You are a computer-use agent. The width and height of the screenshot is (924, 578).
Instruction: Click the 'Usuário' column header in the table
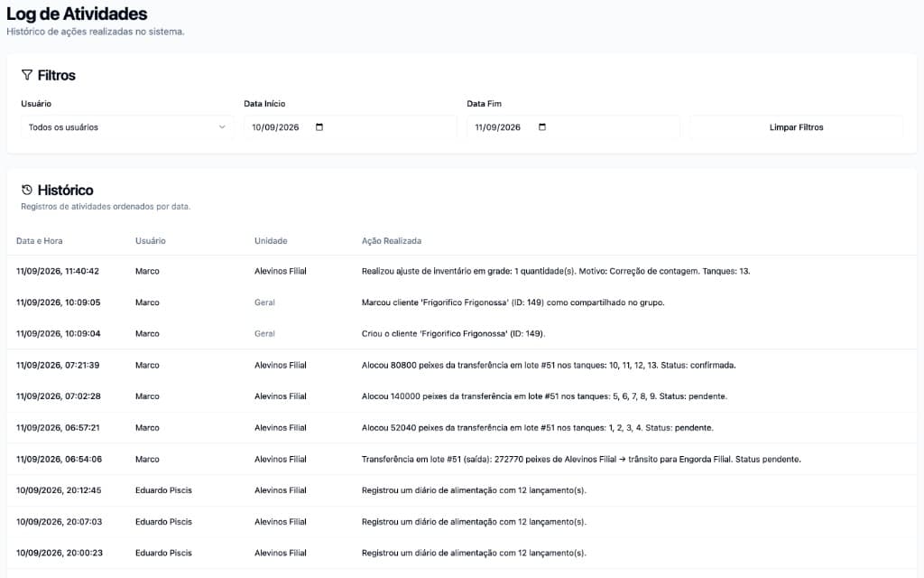point(151,240)
